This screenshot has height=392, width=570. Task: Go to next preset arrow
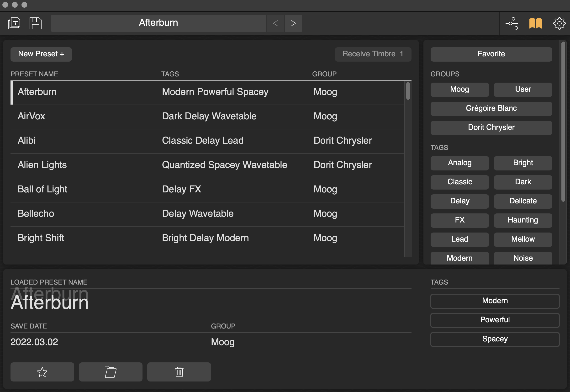pos(293,23)
